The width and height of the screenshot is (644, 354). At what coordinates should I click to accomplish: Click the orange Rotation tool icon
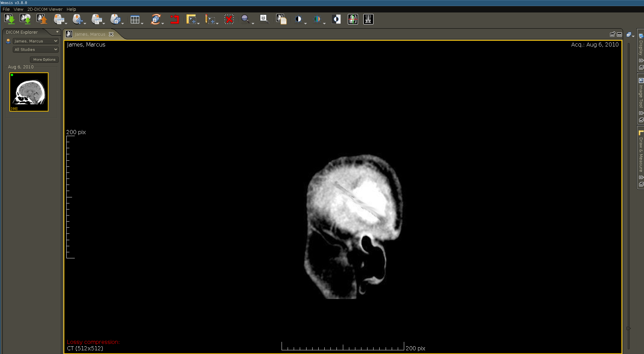coord(156,19)
